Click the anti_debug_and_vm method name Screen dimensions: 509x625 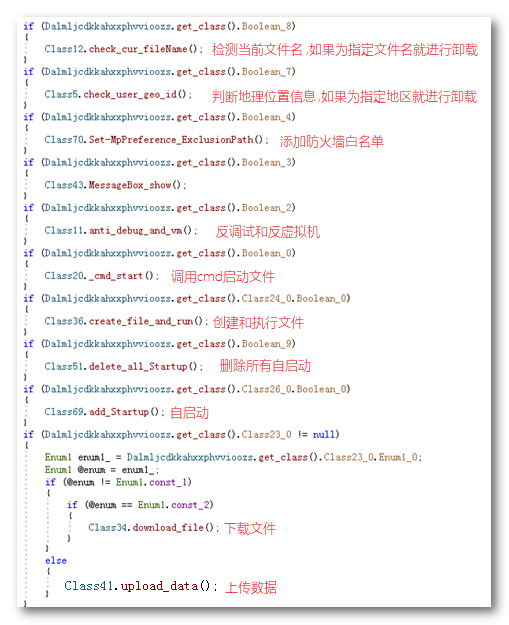coord(136,230)
